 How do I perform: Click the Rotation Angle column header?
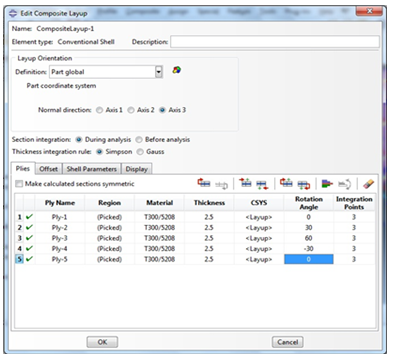(309, 203)
